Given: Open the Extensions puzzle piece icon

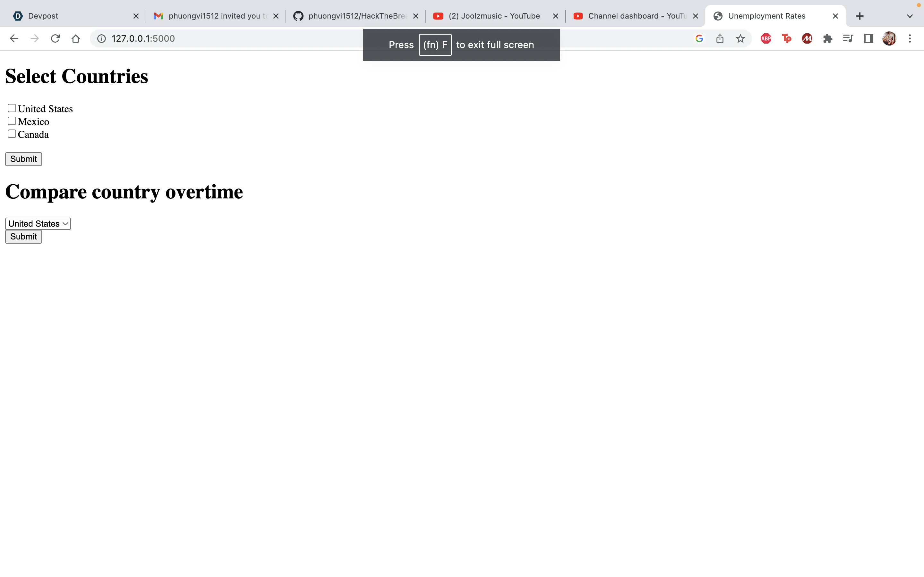Looking at the screenshot, I should coord(827,38).
